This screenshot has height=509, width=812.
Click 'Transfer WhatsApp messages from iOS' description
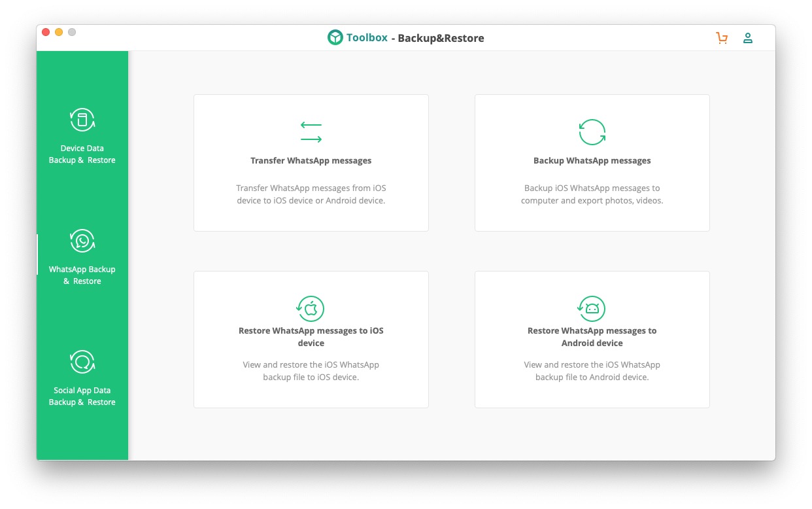[311, 194]
